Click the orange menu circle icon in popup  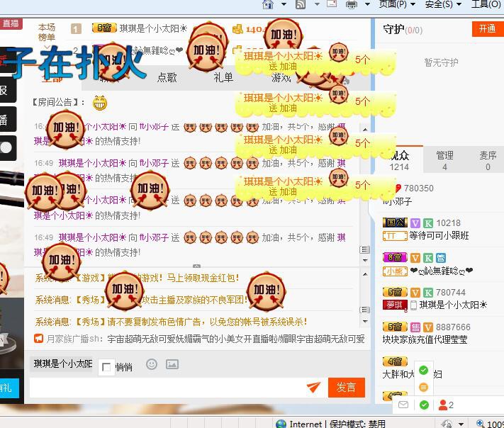coord(424,387)
